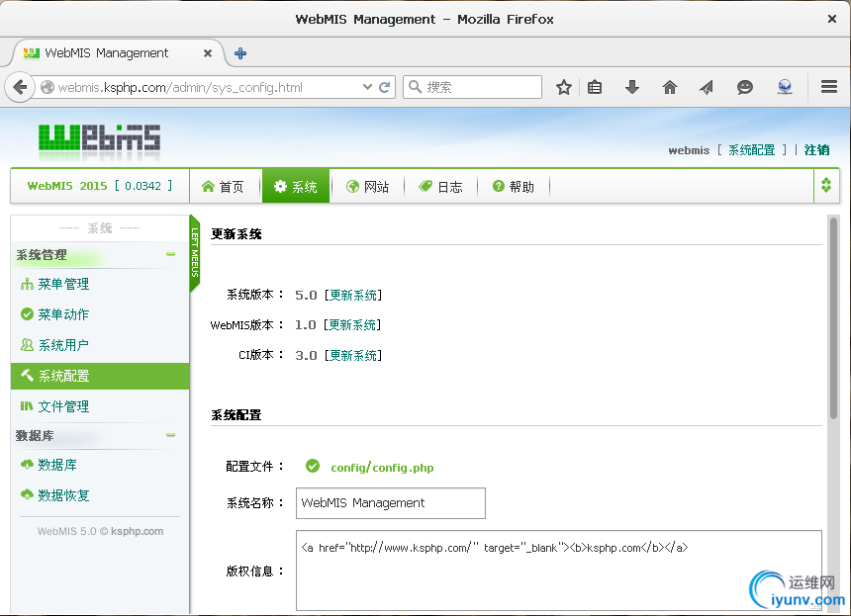
Task: Collapse the 数据库 section header
Action: tap(170, 435)
